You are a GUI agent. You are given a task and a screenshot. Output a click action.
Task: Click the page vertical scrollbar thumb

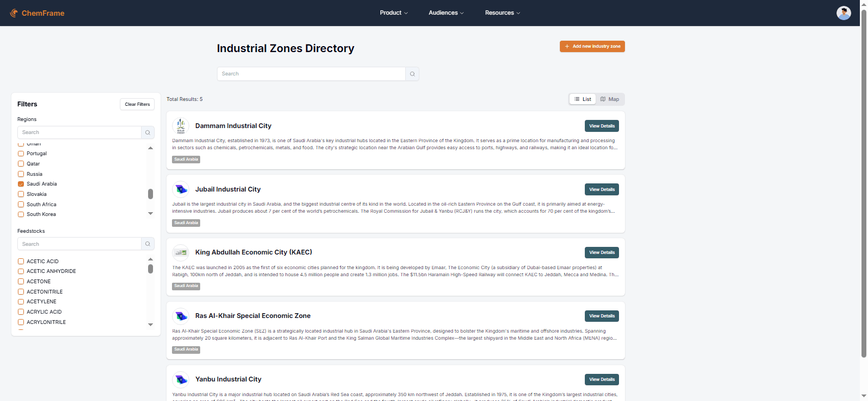(864, 183)
